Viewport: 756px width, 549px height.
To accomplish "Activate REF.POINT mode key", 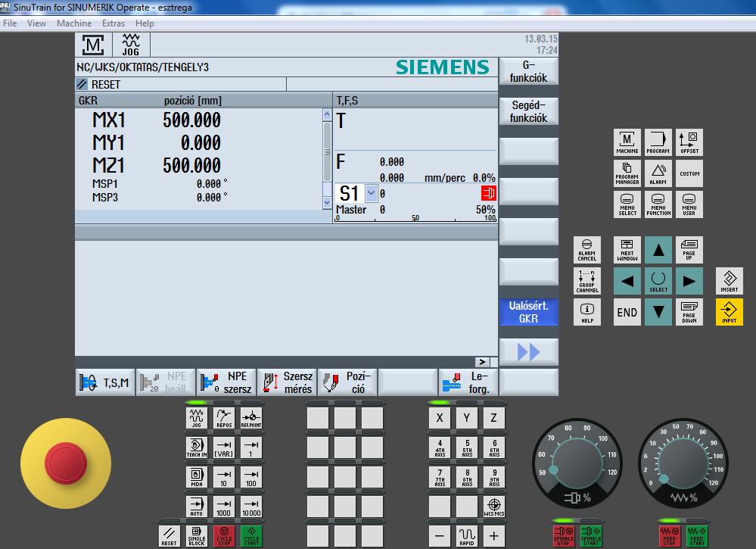I will (x=251, y=418).
